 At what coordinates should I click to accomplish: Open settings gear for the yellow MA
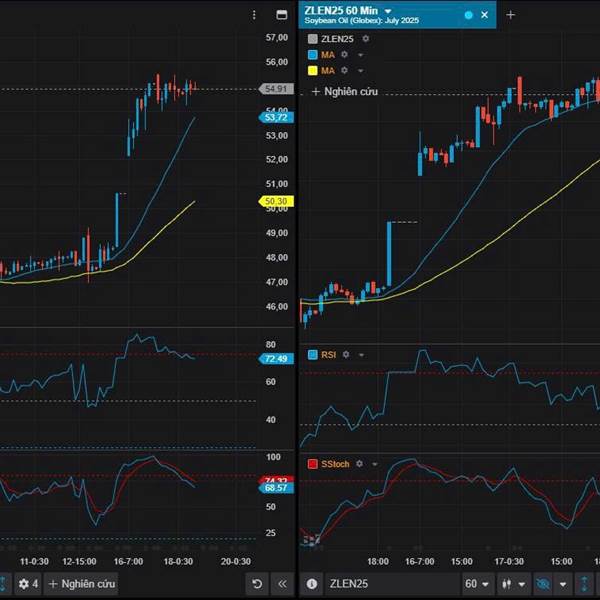(344, 70)
